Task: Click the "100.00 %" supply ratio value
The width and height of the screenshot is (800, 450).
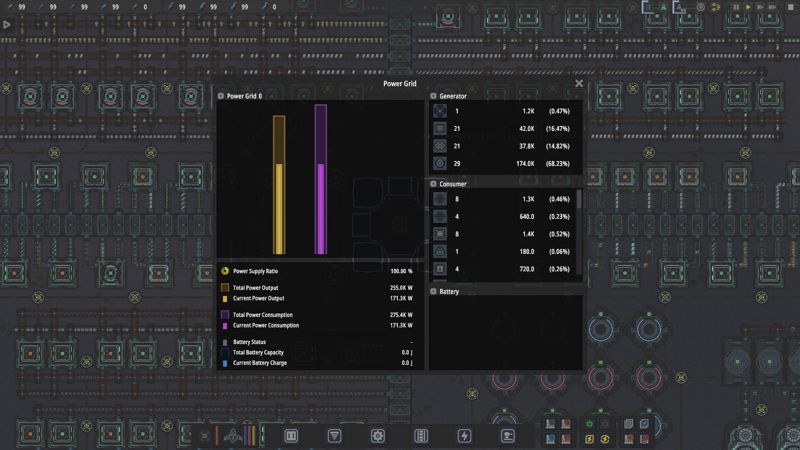Action: coord(402,271)
